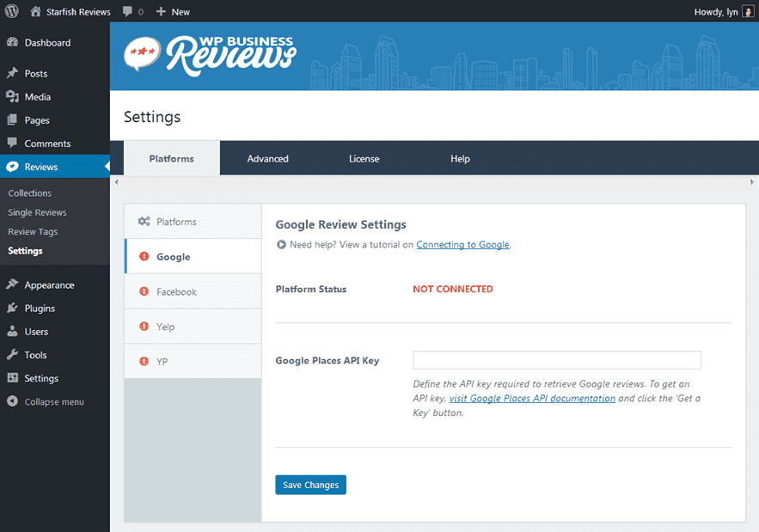Click the WordPress logo in the admin bar
The width and height of the screenshot is (759, 532).
12,11
